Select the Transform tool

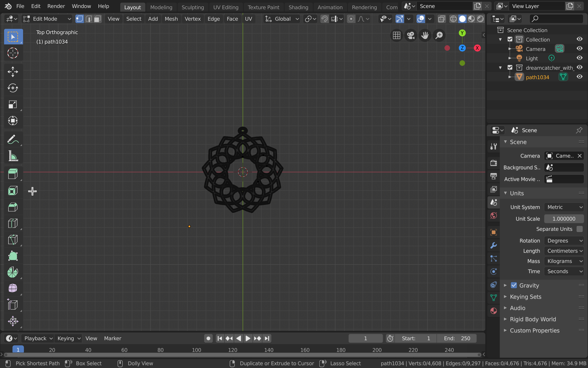coord(13,121)
